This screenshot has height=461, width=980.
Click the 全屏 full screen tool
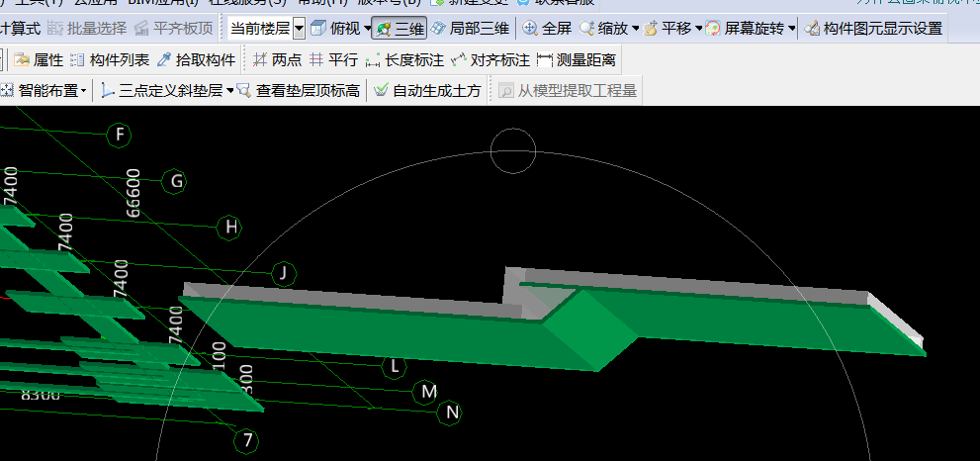pyautogui.click(x=547, y=28)
